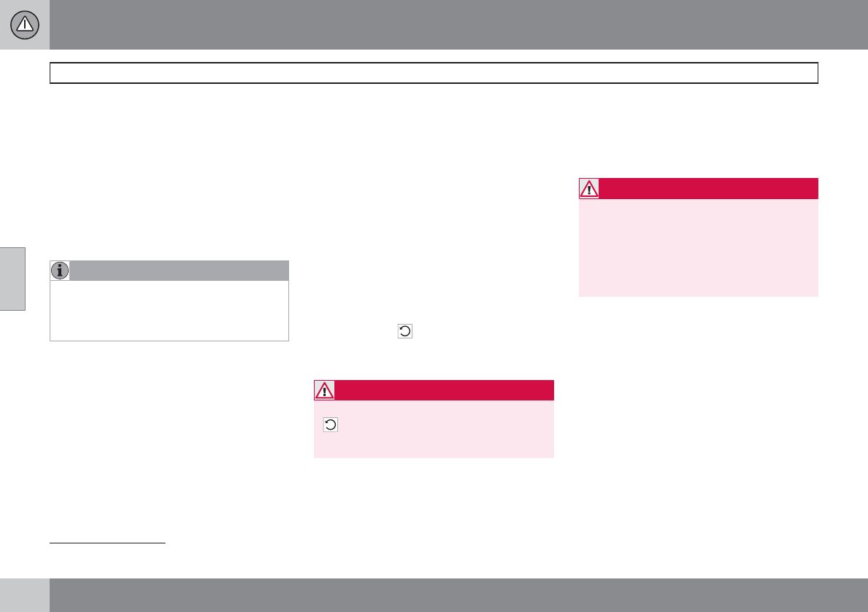Click the warning triangle icon on the middle red box
This screenshot has height=612, width=868.
pos(324,390)
